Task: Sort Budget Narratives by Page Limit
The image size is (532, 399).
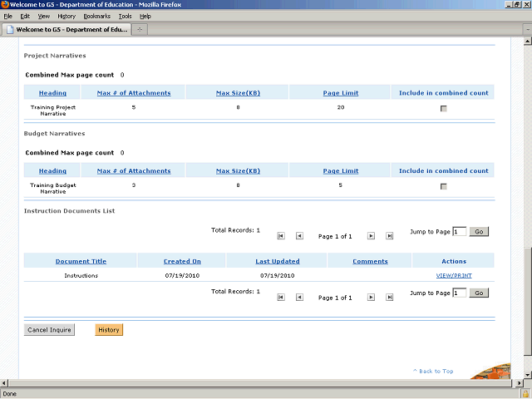Action: point(341,171)
